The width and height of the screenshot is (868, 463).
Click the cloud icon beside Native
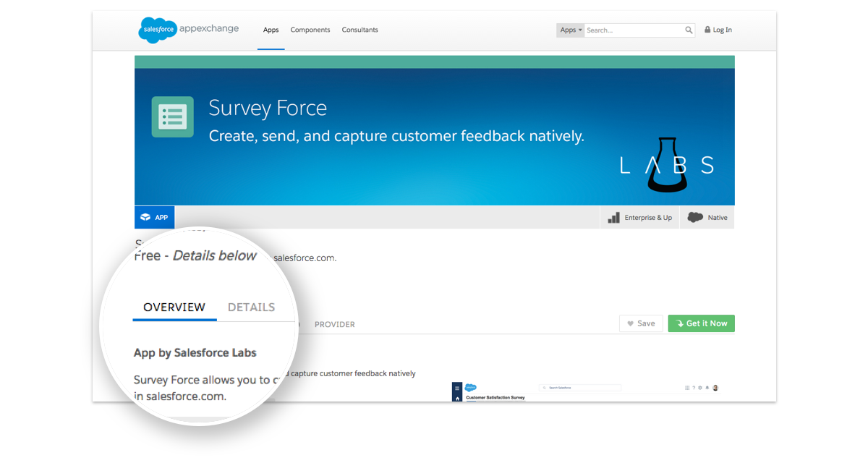[x=695, y=218]
